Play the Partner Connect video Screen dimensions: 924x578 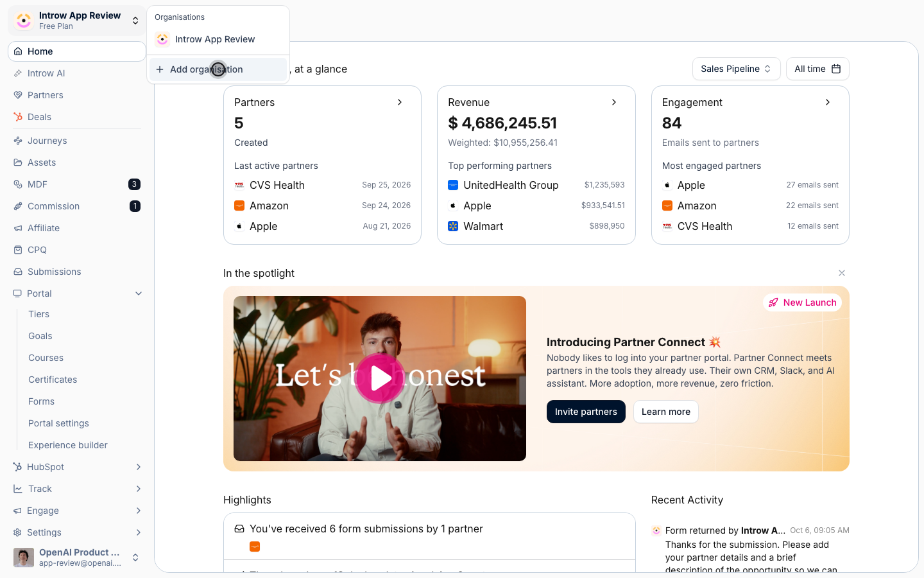[x=380, y=378]
